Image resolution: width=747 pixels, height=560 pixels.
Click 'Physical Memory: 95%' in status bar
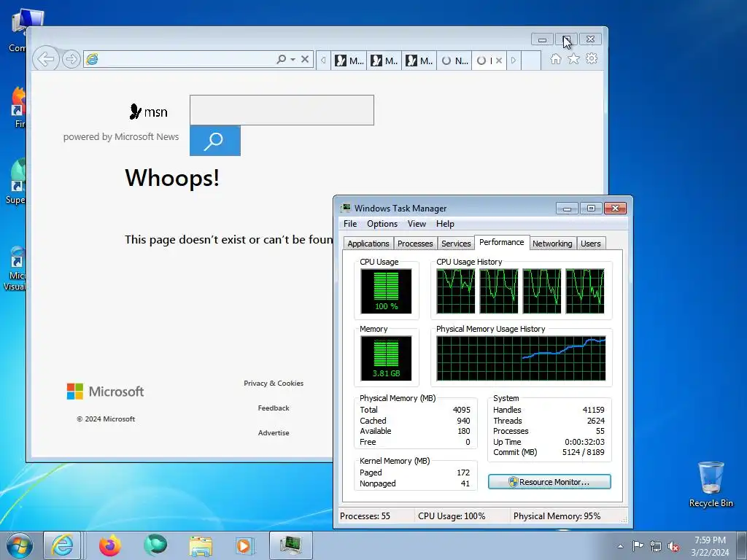coord(557,516)
